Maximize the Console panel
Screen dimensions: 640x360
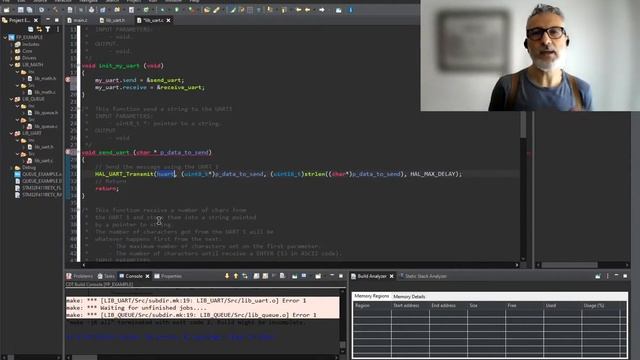click(x=341, y=276)
